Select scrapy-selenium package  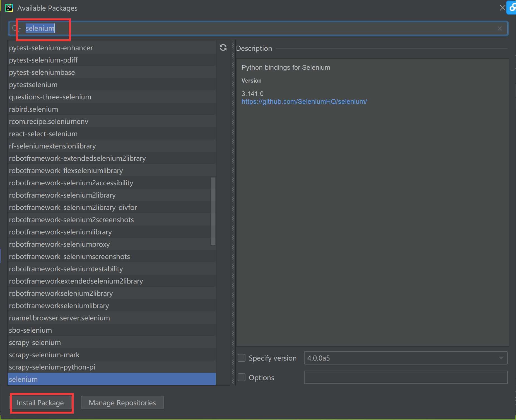click(112, 342)
